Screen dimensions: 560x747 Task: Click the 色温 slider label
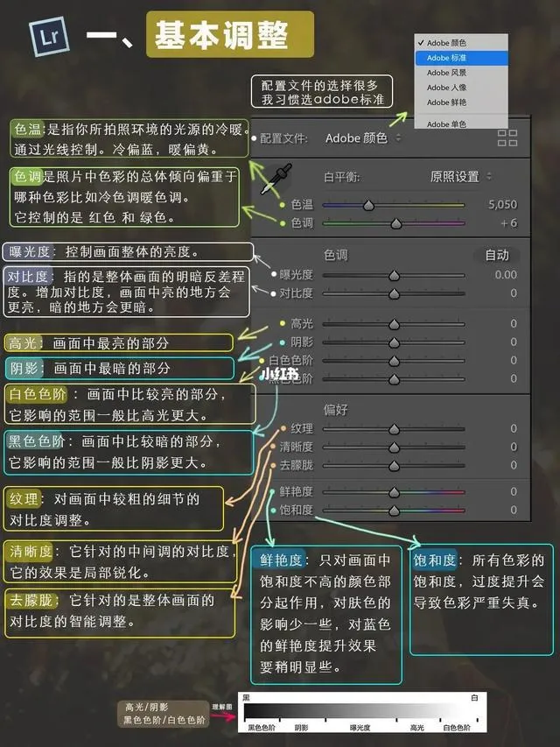[x=302, y=204]
